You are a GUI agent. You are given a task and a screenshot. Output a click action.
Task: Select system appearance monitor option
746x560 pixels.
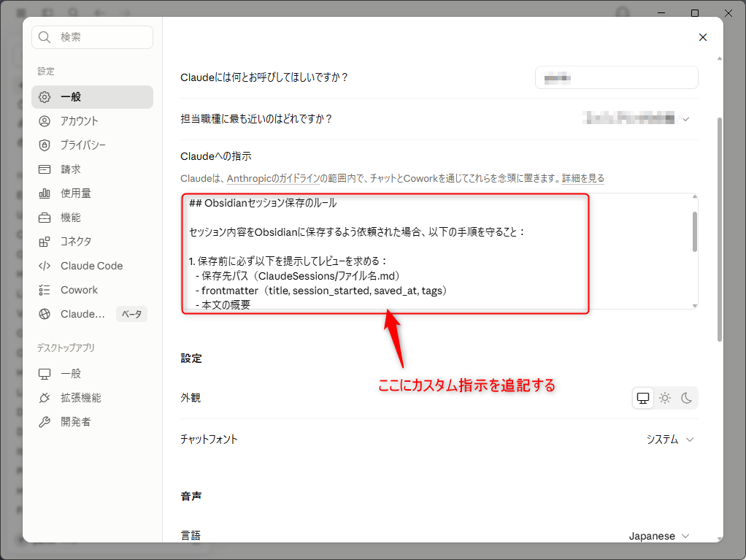coord(643,398)
